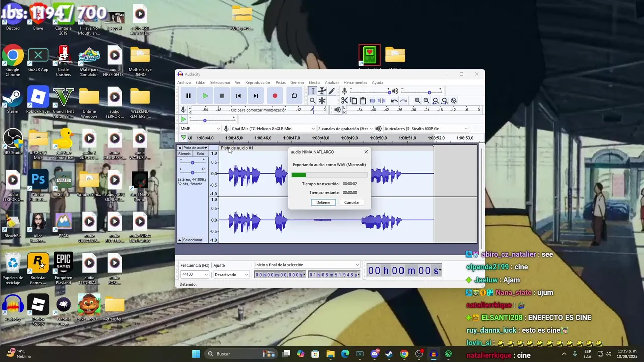Image resolution: width=644 pixels, height=362 pixels.
Task: Select the Envelope tool
Action: click(322, 91)
